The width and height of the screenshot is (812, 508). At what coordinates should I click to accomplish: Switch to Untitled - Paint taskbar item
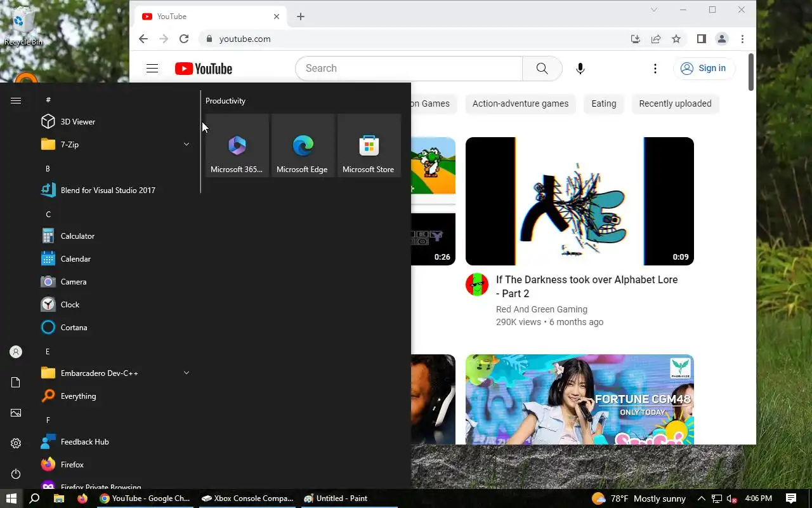click(x=349, y=498)
